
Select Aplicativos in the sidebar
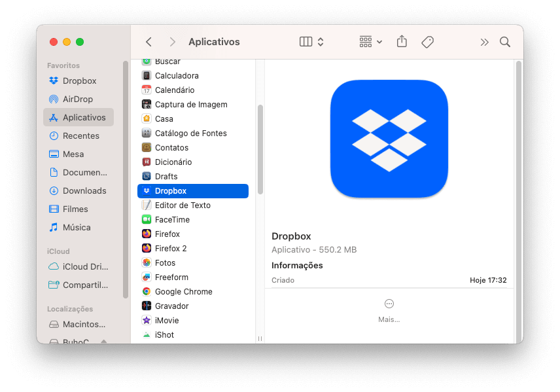(x=79, y=117)
